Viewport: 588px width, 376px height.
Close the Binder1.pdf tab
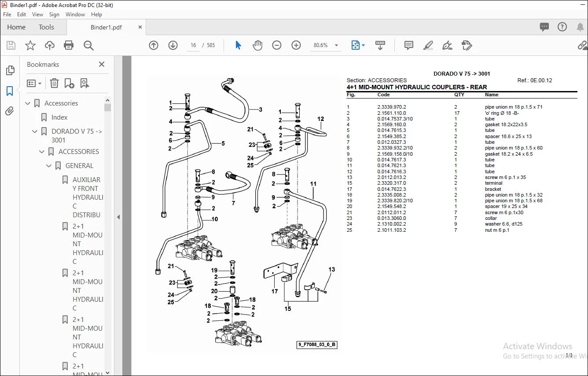point(140,27)
